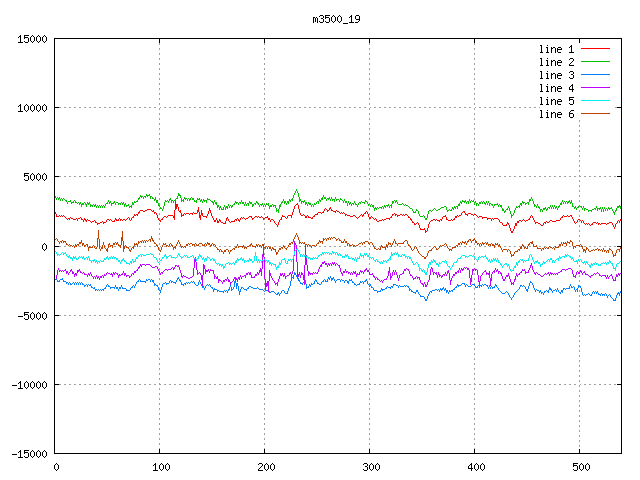Click the chart title m3500_19
This screenshot has width=640, height=480.
pos(337,19)
